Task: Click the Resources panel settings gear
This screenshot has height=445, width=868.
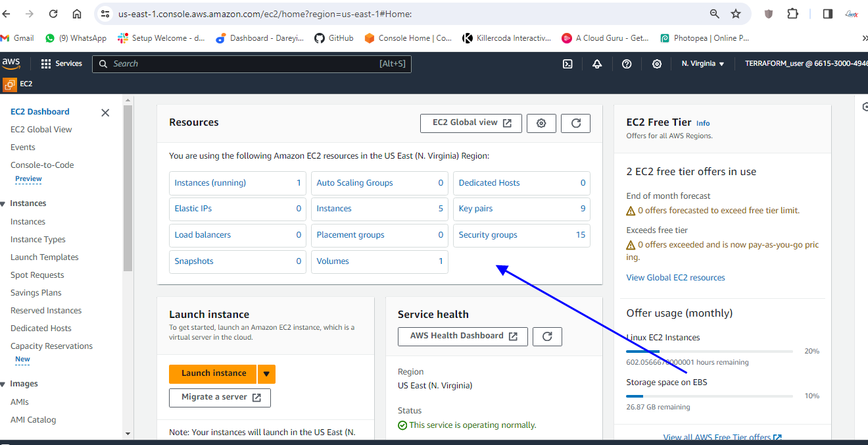Action: pyautogui.click(x=541, y=123)
